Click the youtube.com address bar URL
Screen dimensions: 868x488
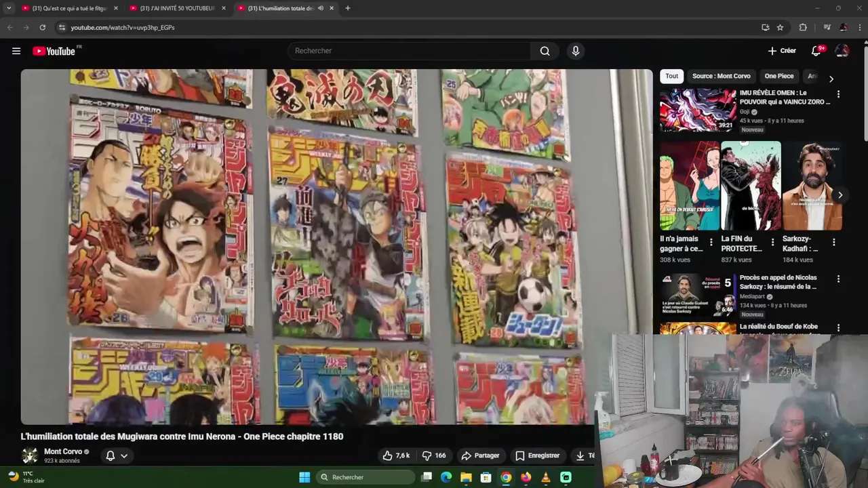coord(123,28)
